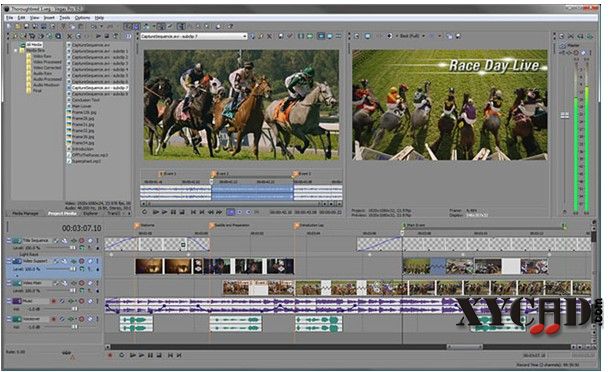This screenshot has height=372, width=609.
Task: Select the first CaptureSequence.avi file in list
Action: 90,45
